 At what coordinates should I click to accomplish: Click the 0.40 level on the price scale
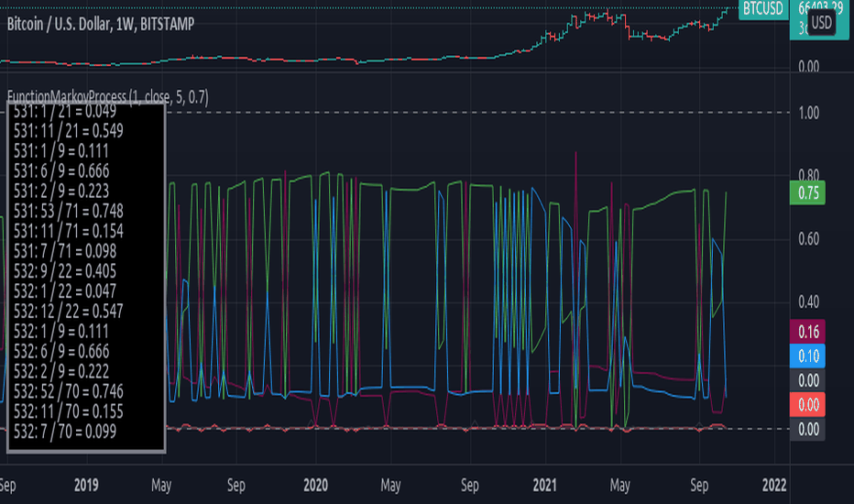809,301
